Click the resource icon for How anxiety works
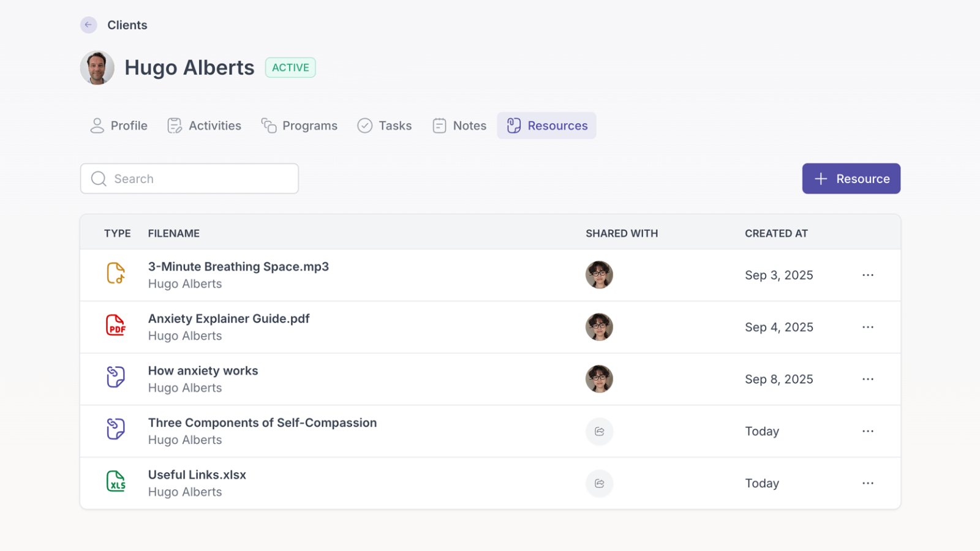This screenshot has height=551, width=980. coord(116,377)
